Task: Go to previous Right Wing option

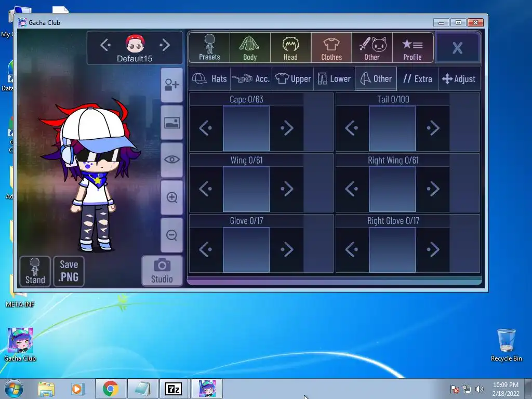Action: tap(352, 189)
